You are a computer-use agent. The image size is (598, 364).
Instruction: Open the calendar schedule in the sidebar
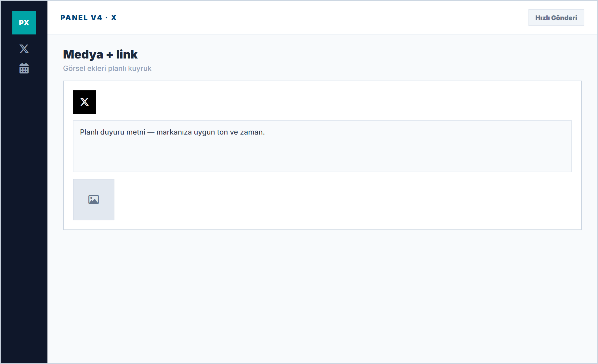pyautogui.click(x=24, y=68)
